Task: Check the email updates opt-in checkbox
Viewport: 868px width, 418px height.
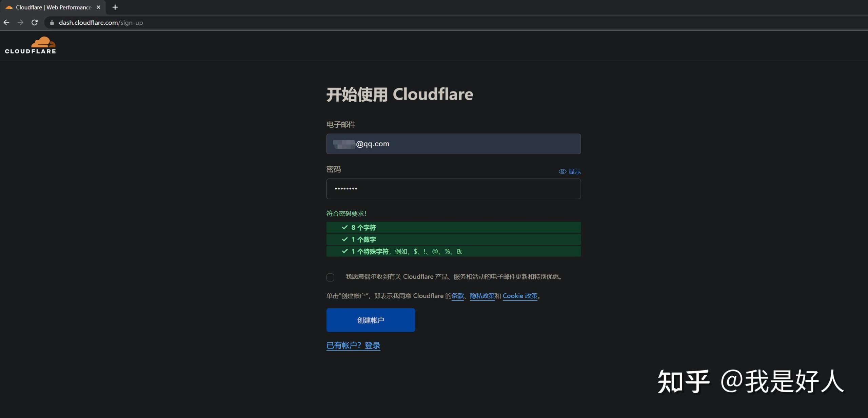Action: click(330, 277)
